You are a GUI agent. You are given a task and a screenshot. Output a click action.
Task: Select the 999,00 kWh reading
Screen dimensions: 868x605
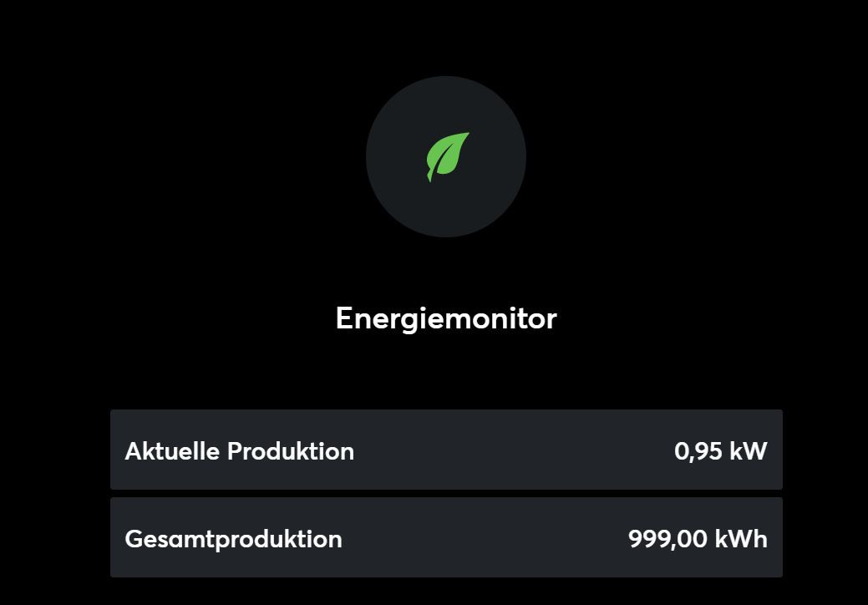(698, 539)
